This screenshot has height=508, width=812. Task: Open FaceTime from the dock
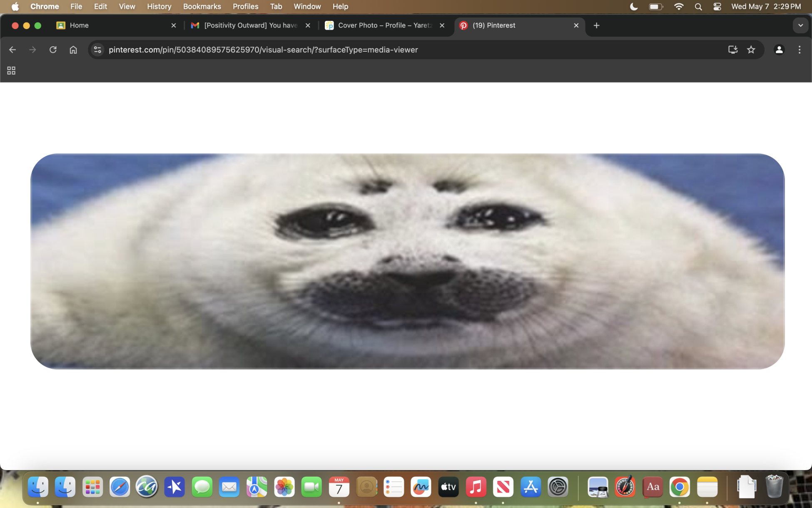[x=311, y=487]
